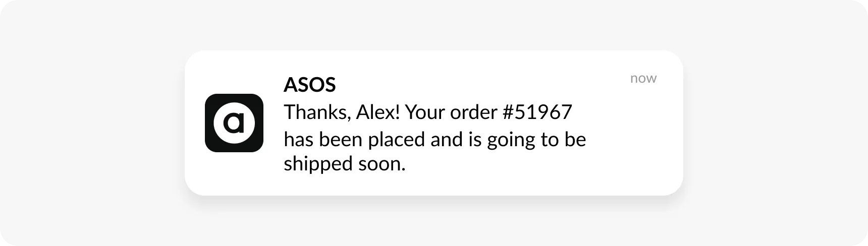The height and width of the screenshot is (246, 868).
Task: Click the words "to be" in the message
Action: click(563, 139)
